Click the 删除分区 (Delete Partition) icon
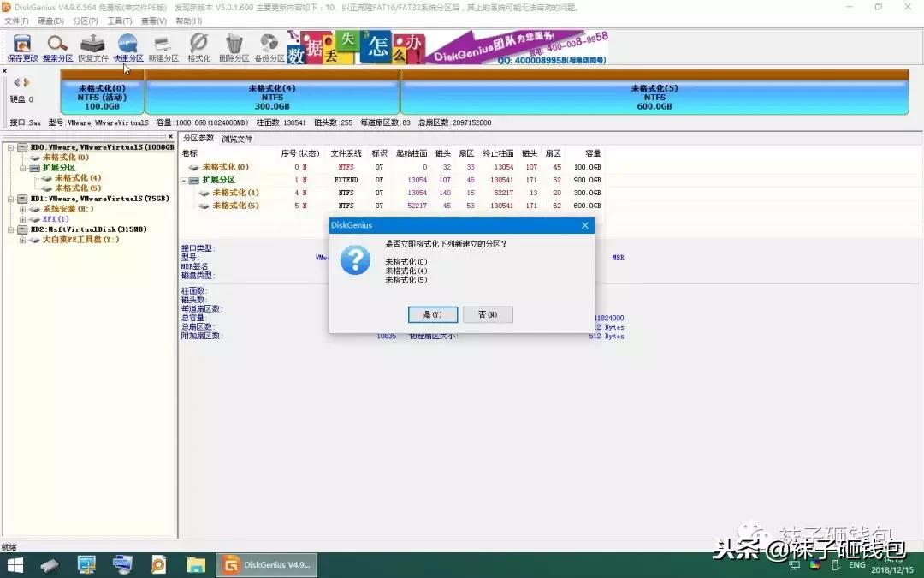This screenshot has height=578, width=924. tap(234, 46)
